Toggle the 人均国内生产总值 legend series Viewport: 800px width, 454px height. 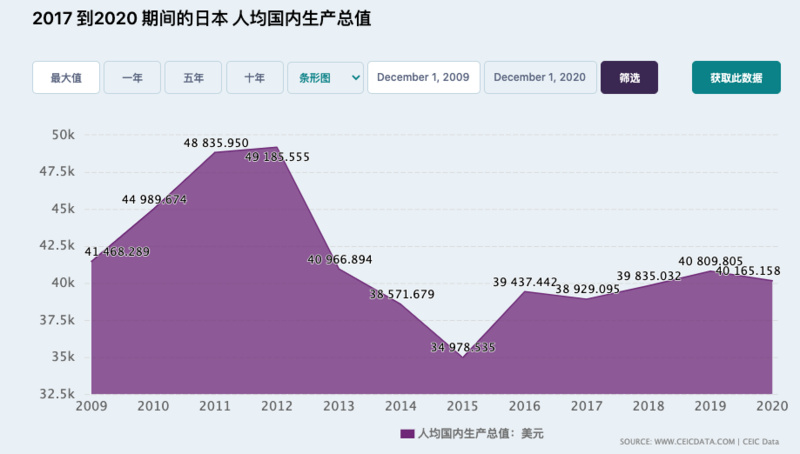click(472, 433)
